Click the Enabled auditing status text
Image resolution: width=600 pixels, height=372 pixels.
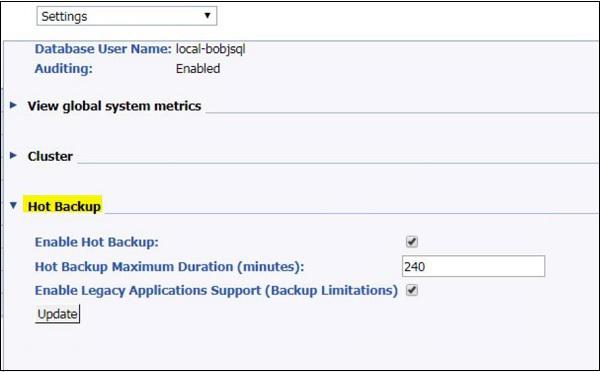(198, 69)
